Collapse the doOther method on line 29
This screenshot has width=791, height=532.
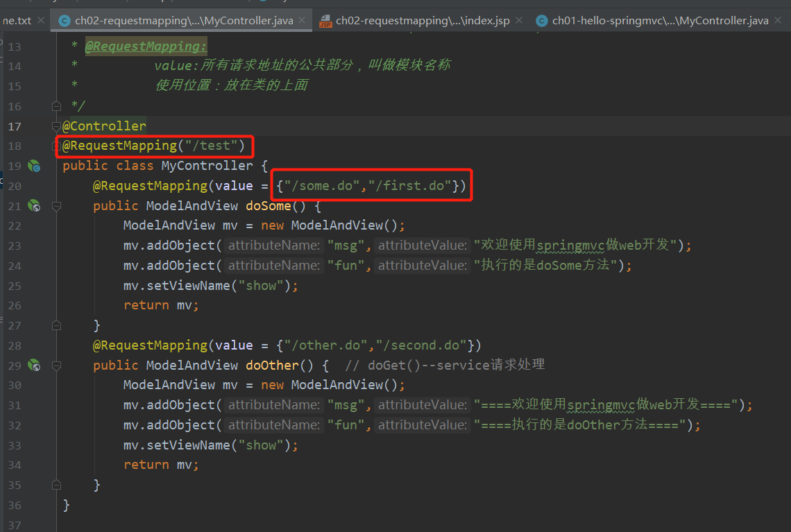coord(56,366)
